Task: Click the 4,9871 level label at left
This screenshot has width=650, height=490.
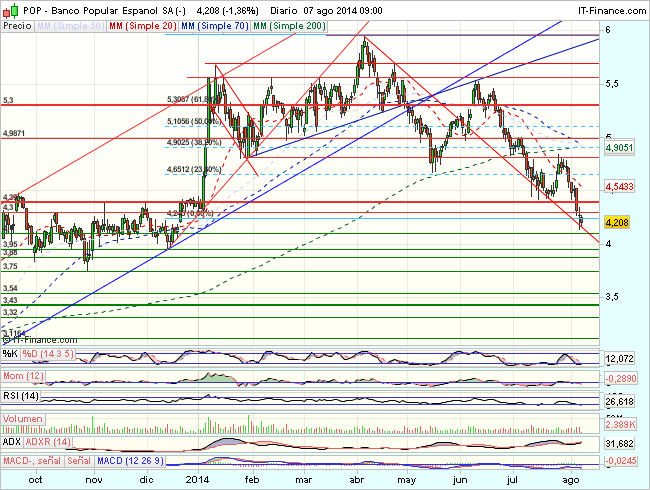Action: click(14, 133)
